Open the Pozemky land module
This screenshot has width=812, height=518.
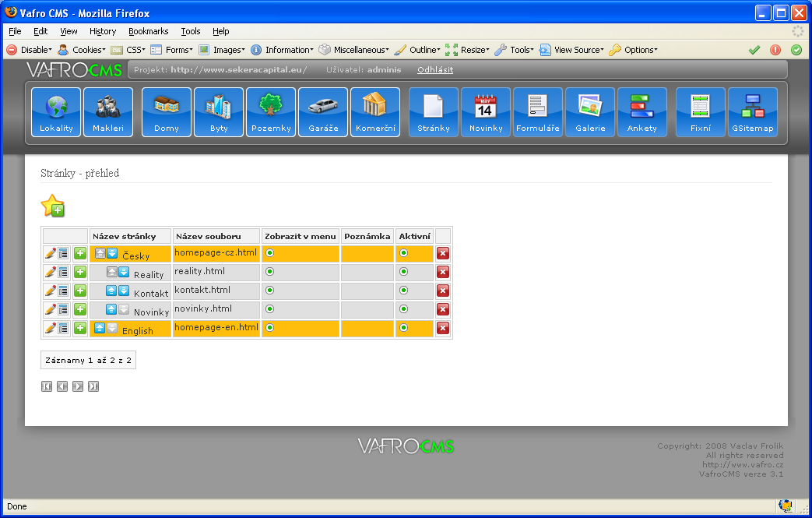(x=271, y=112)
